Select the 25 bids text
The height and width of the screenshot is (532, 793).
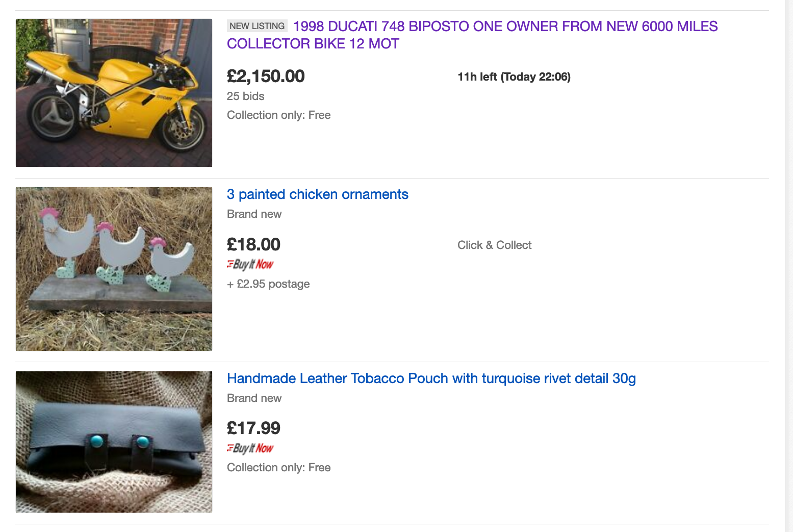[x=245, y=96]
